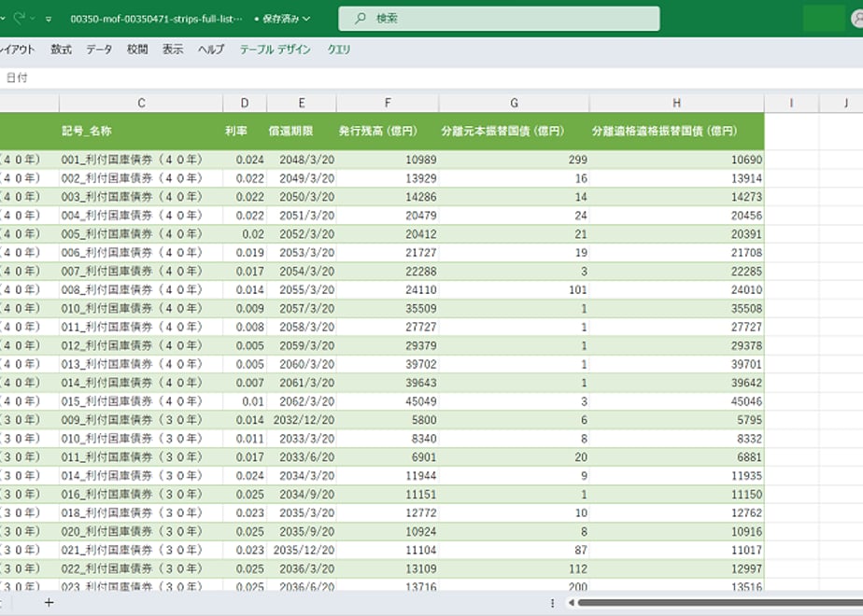Click the 発行残高（億円） header cell
863x616 pixels.
click(388, 131)
